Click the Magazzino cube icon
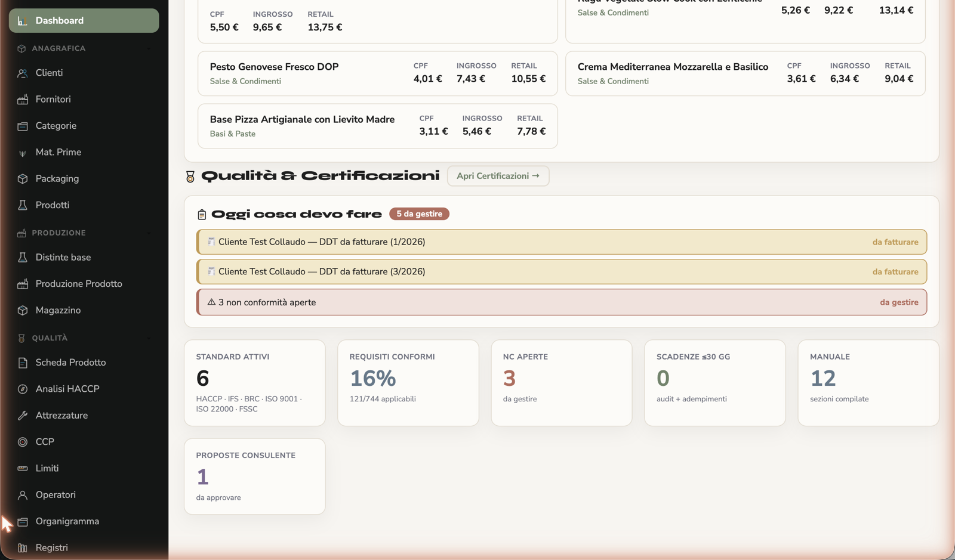Screen dimensions: 955x560 [23, 310]
